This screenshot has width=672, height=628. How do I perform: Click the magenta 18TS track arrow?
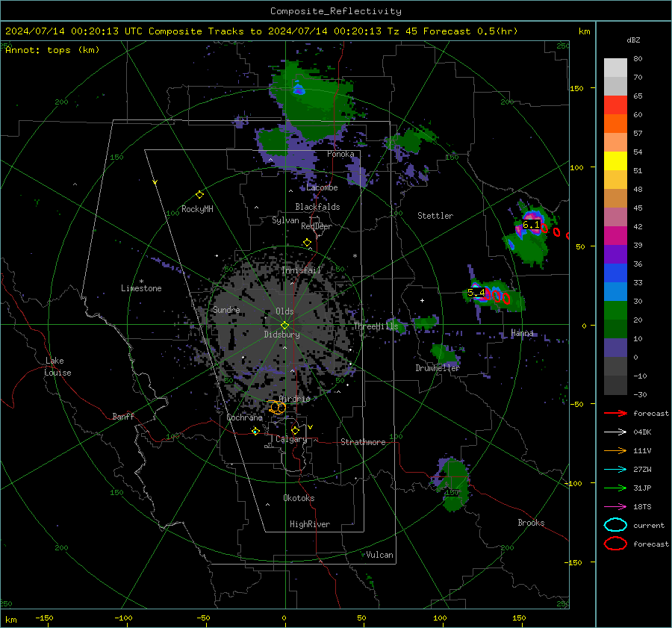click(x=615, y=507)
